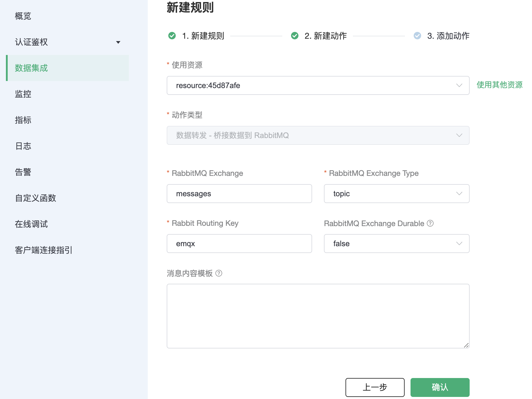This screenshot has width=532, height=399.
Task: Click the checkmark icon for step 2 新建动作
Action: click(x=295, y=36)
